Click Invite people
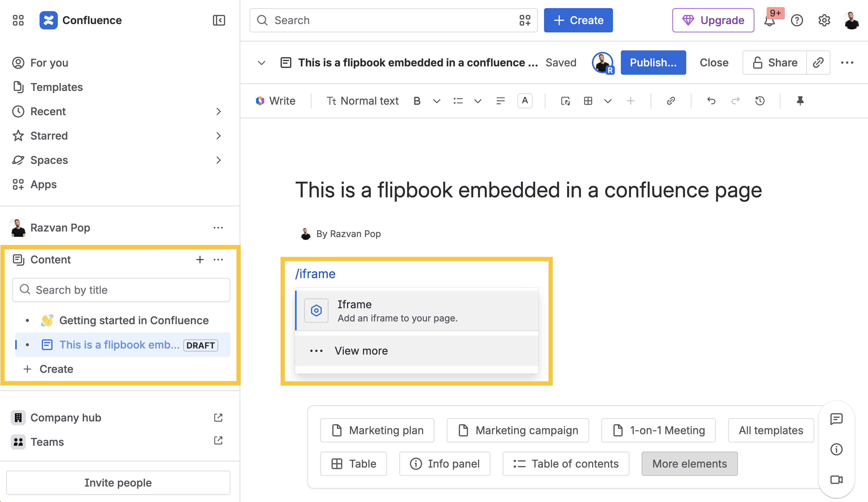 pyautogui.click(x=118, y=482)
